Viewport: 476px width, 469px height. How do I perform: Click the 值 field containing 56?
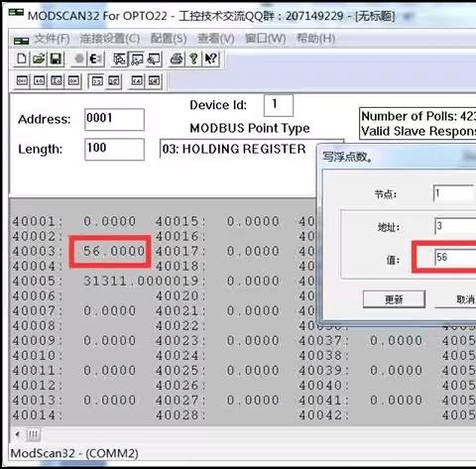point(455,257)
